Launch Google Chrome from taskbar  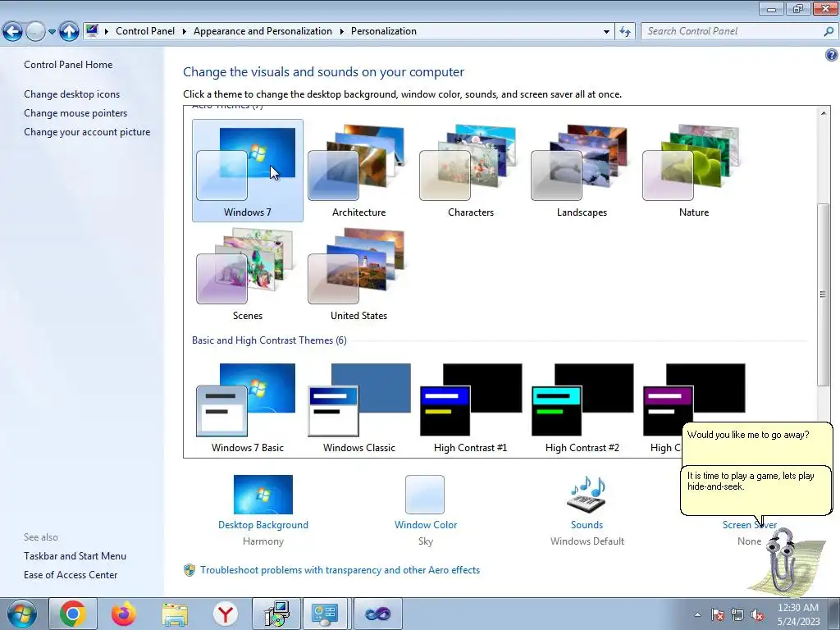click(73, 614)
